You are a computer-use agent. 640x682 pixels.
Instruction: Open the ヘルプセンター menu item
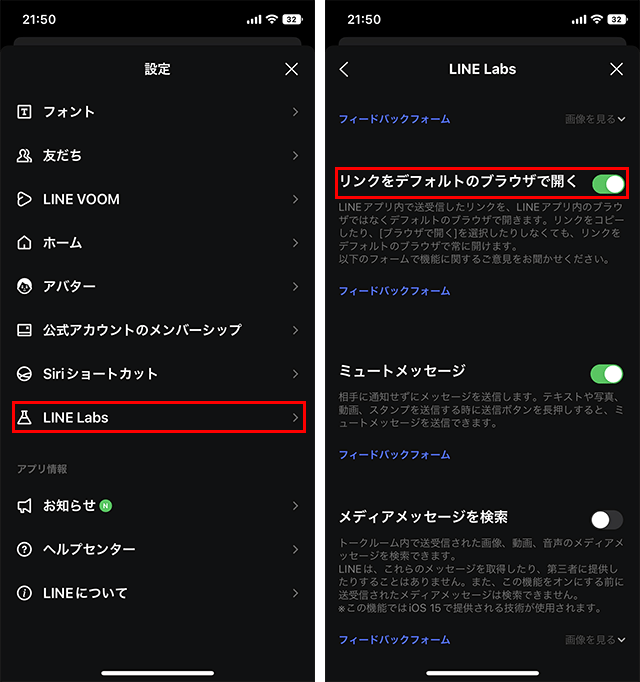point(157,549)
